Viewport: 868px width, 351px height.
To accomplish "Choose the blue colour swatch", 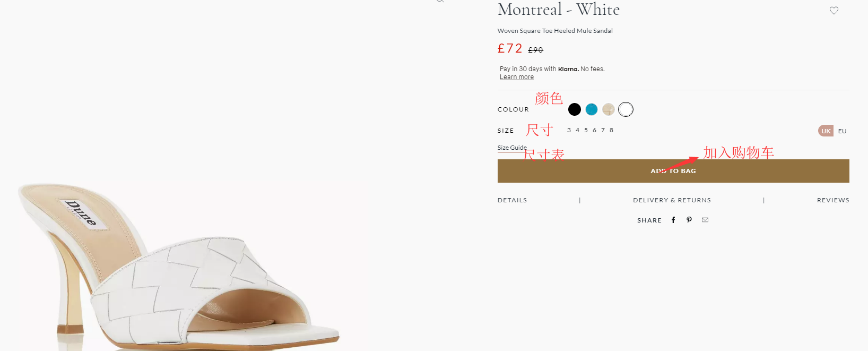I will pos(592,109).
